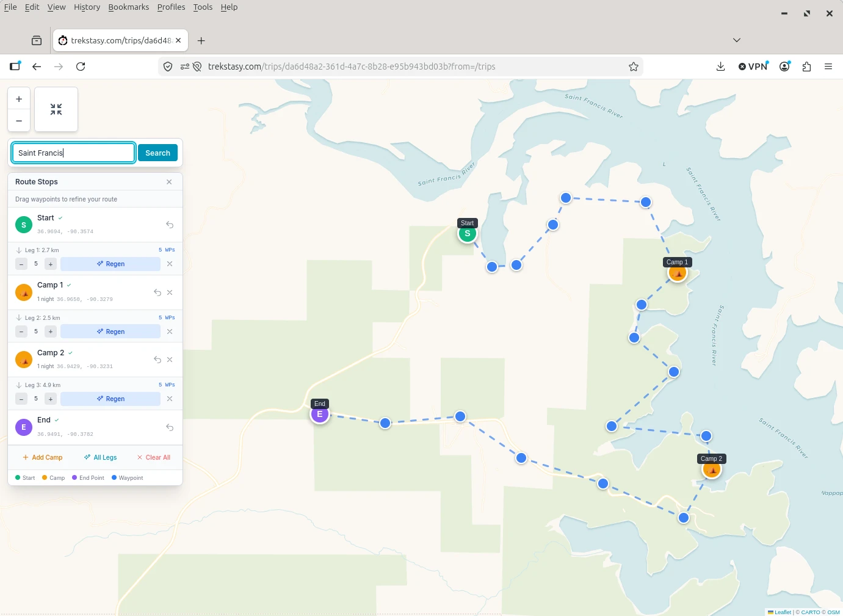
Task: Regenerate Leg 3 route
Action: click(110, 399)
